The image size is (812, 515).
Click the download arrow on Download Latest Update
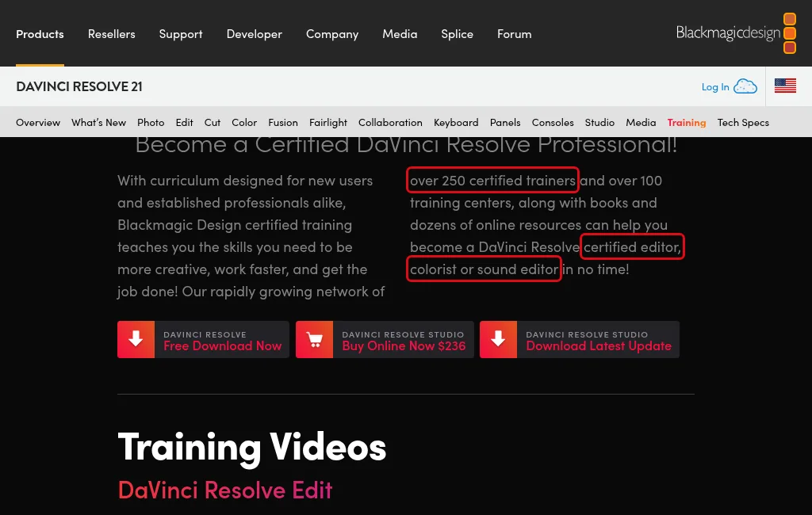coord(498,340)
